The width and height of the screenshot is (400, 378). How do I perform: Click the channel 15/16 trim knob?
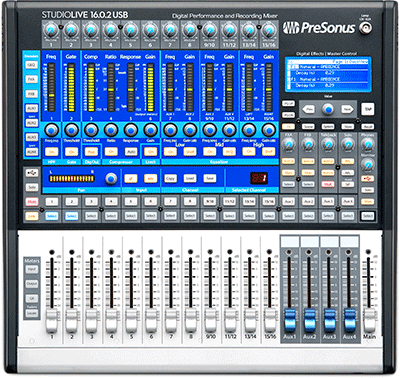coord(269,30)
